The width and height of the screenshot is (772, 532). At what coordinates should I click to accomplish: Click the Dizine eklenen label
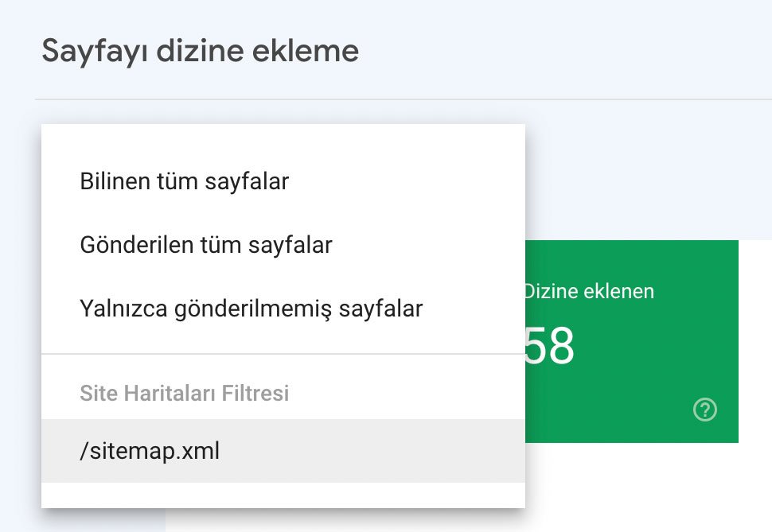(589, 291)
